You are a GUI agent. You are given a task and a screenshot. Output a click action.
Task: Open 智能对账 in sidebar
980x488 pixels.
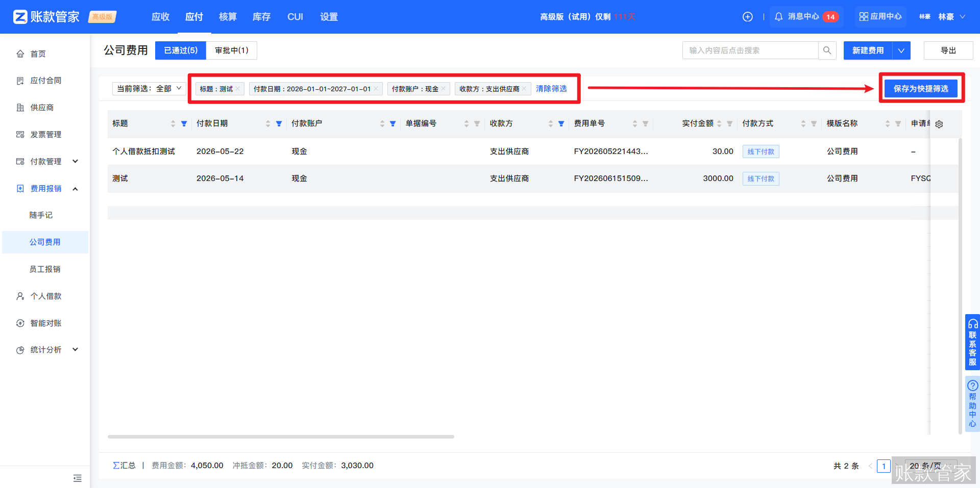coord(45,323)
